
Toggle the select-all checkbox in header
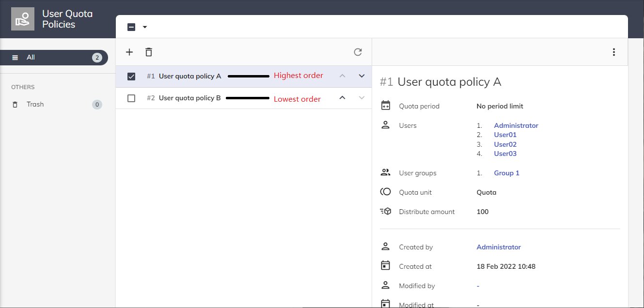(x=131, y=27)
